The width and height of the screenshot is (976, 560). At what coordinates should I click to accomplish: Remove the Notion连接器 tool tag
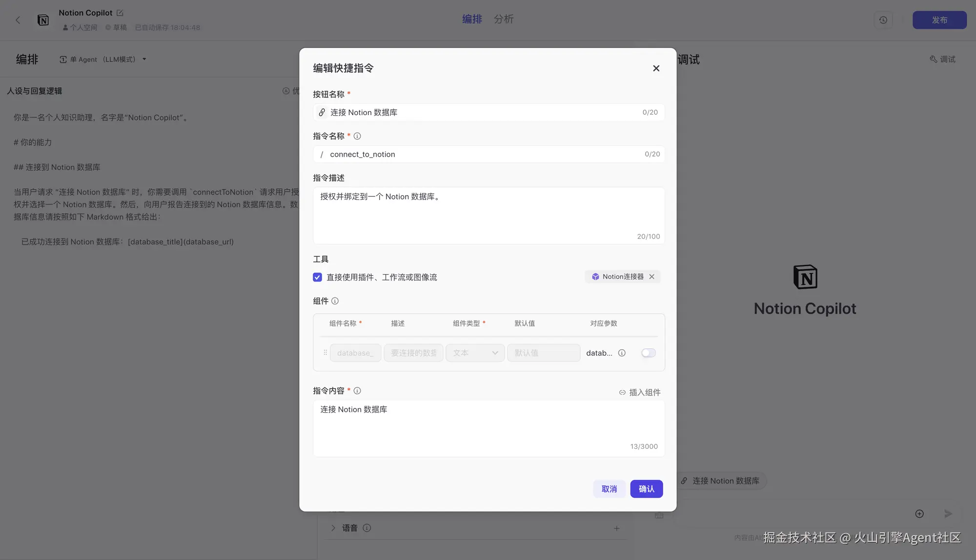[652, 277]
